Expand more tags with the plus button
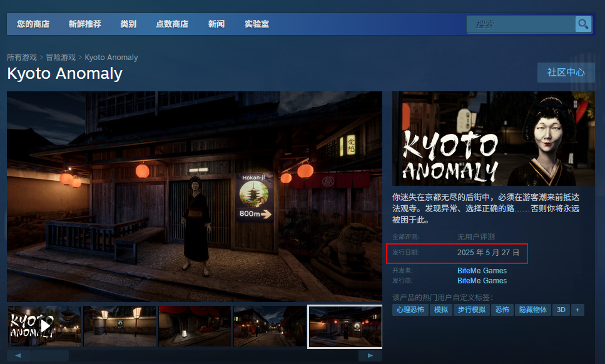The height and width of the screenshot is (364, 605). click(577, 310)
